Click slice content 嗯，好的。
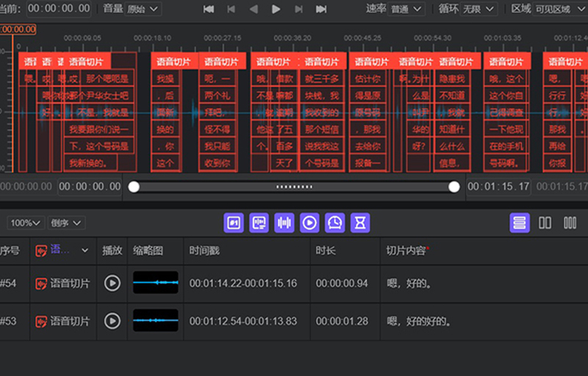This screenshot has width=588, height=376. coord(409,283)
